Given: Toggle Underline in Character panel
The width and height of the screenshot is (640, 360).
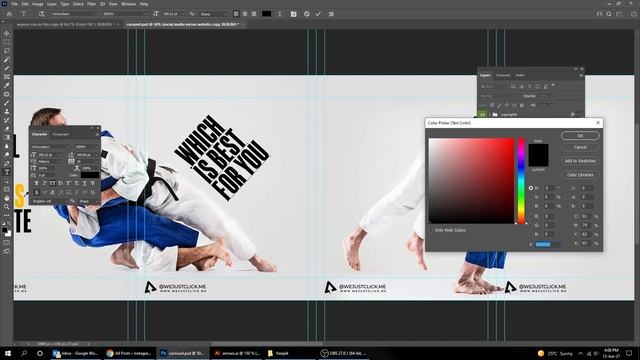Looking at the screenshot, I should point(84,183).
